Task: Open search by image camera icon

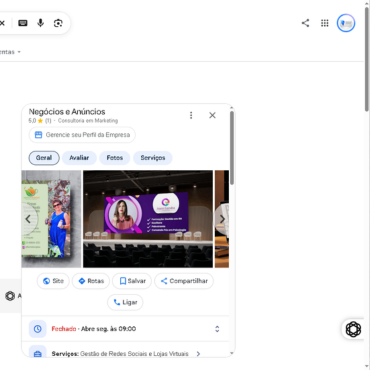Action: coord(58,23)
